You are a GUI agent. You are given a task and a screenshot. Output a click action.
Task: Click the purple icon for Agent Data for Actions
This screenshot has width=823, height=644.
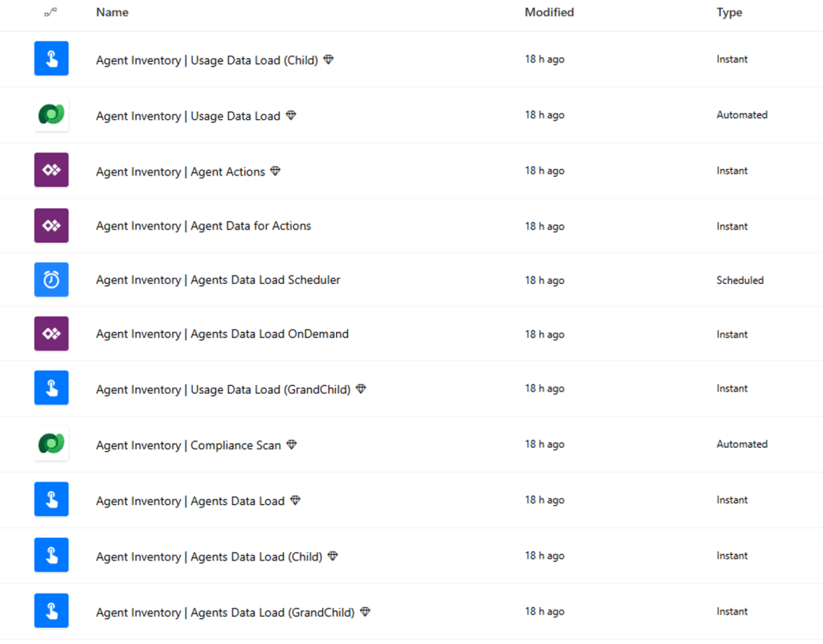(x=51, y=225)
